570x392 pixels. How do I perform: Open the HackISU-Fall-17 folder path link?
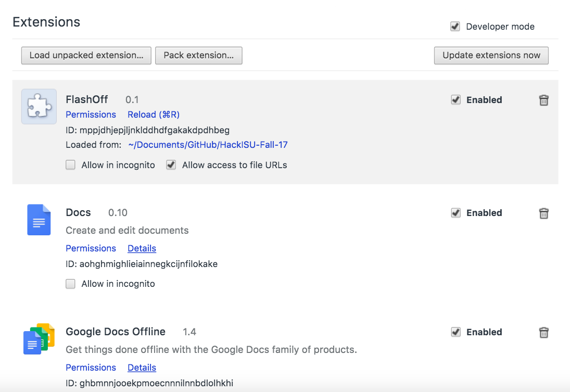click(208, 145)
